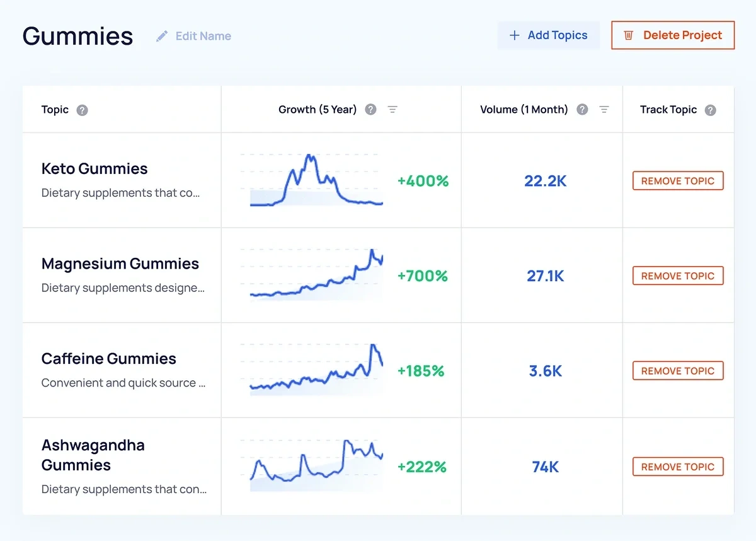
Task: Click the Magnesium Gummies trend chart
Action: 313,276
